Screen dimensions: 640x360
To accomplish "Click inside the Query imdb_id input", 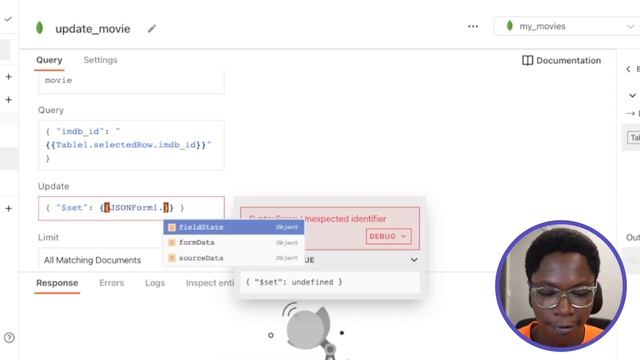I will pos(131,145).
